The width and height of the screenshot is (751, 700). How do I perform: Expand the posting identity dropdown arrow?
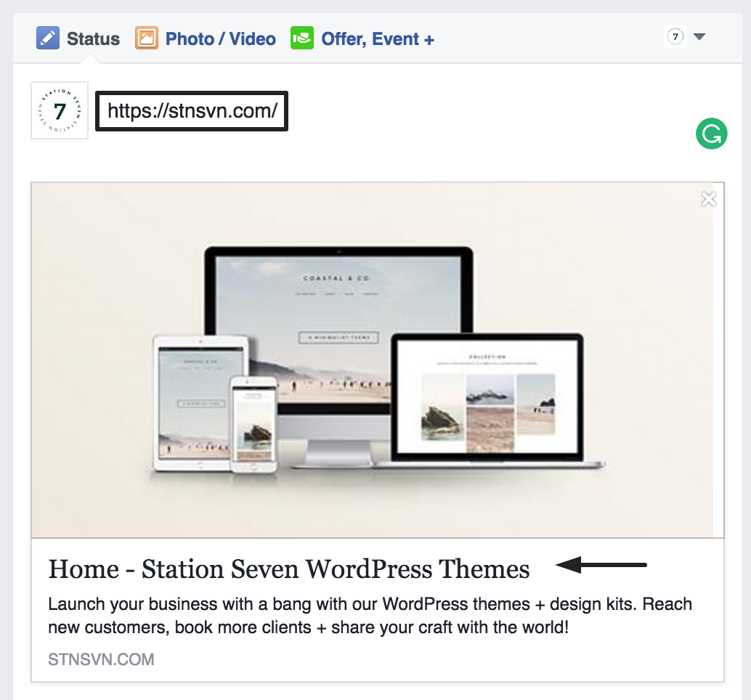tap(699, 37)
